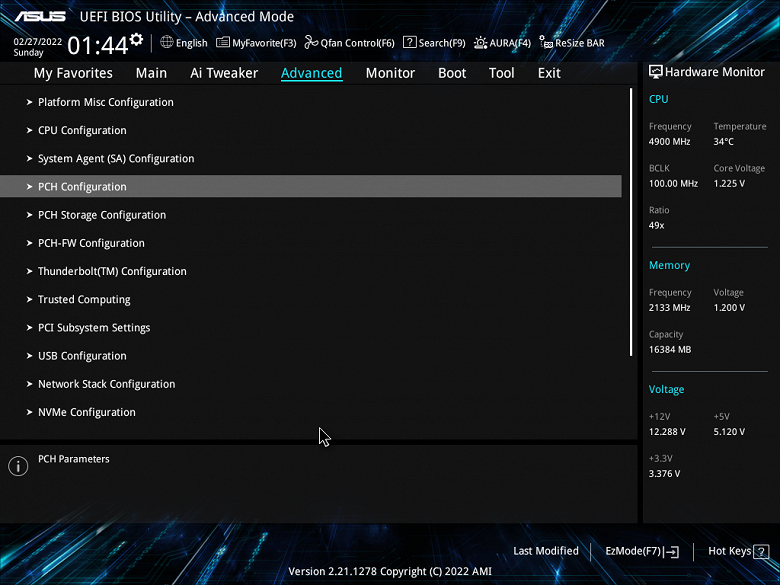The width and height of the screenshot is (780, 585).
Task: Expand arrow for CPU Configuration
Action: [29, 130]
